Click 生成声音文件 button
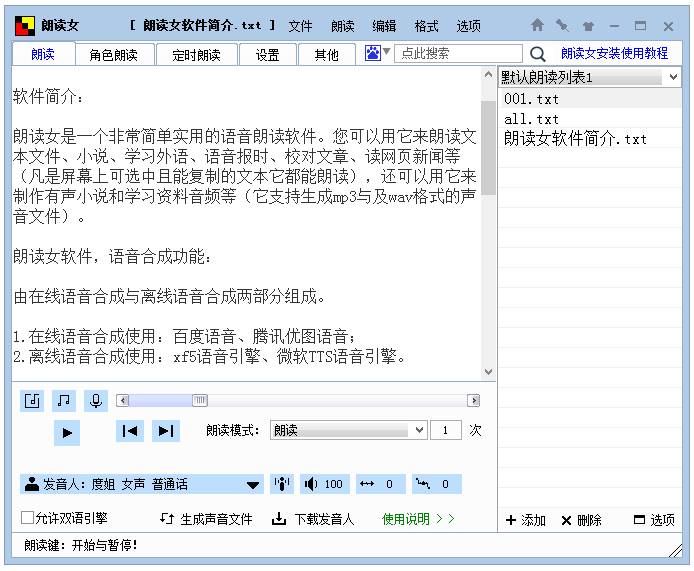 pyautogui.click(x=207, y=519)
